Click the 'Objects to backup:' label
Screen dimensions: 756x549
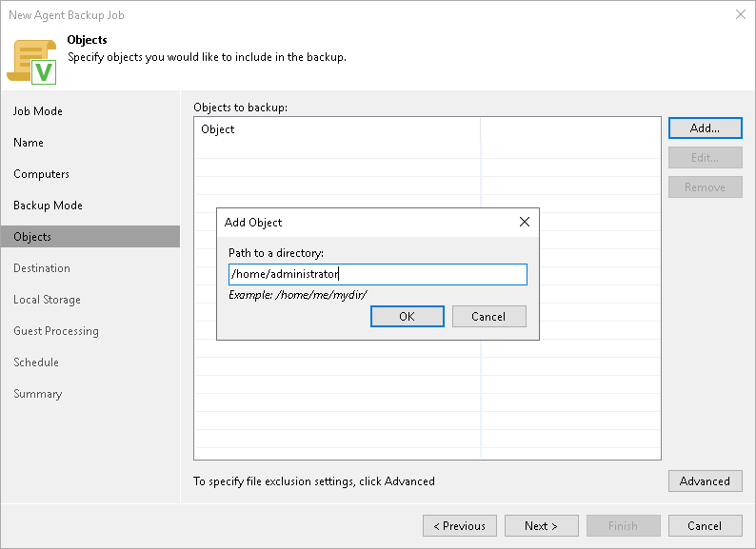tap(240, 107)
